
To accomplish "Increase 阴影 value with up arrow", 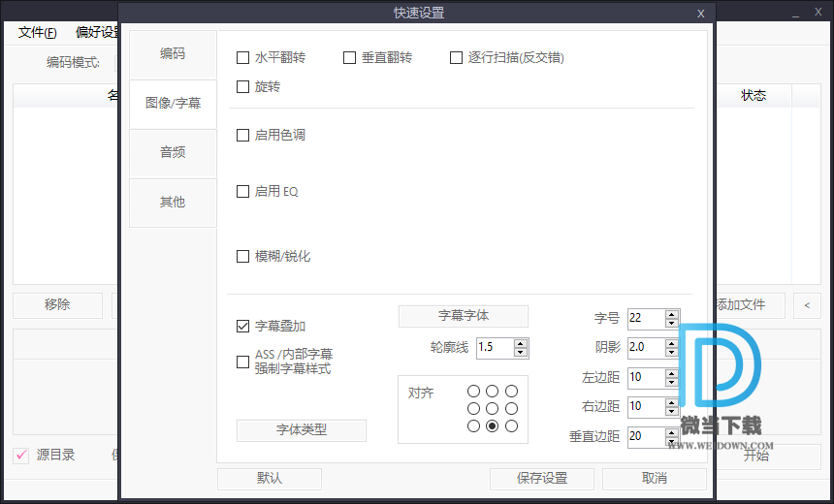I will [671, 344].
